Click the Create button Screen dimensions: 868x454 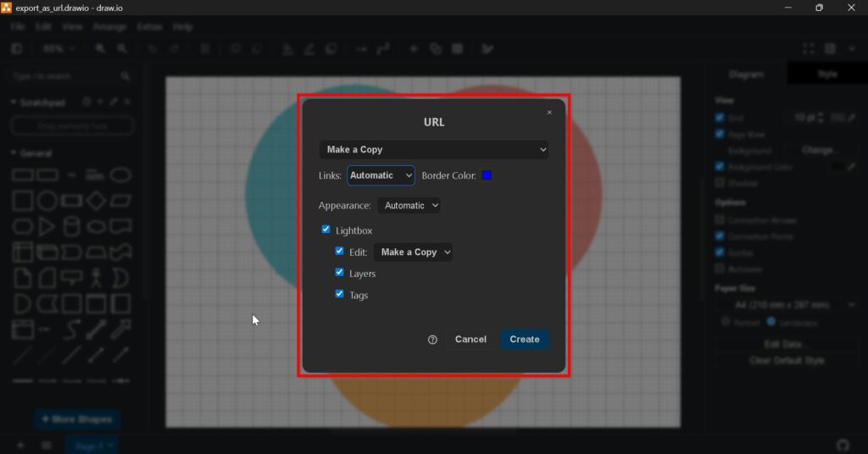pos(524,340)
